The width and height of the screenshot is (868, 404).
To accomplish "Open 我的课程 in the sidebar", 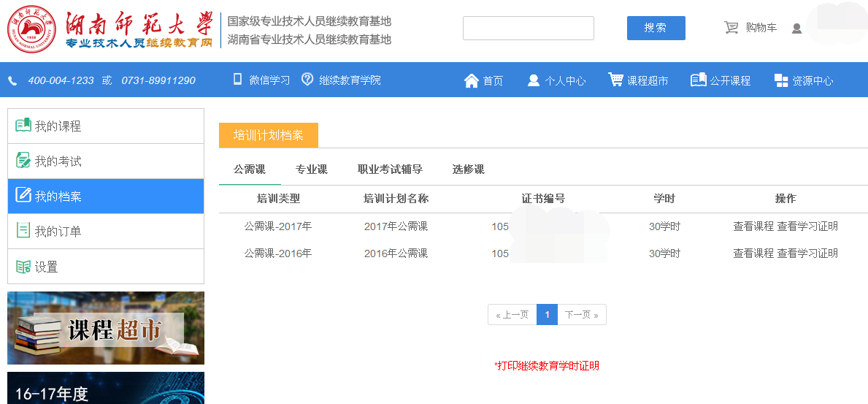I will 58,126.
